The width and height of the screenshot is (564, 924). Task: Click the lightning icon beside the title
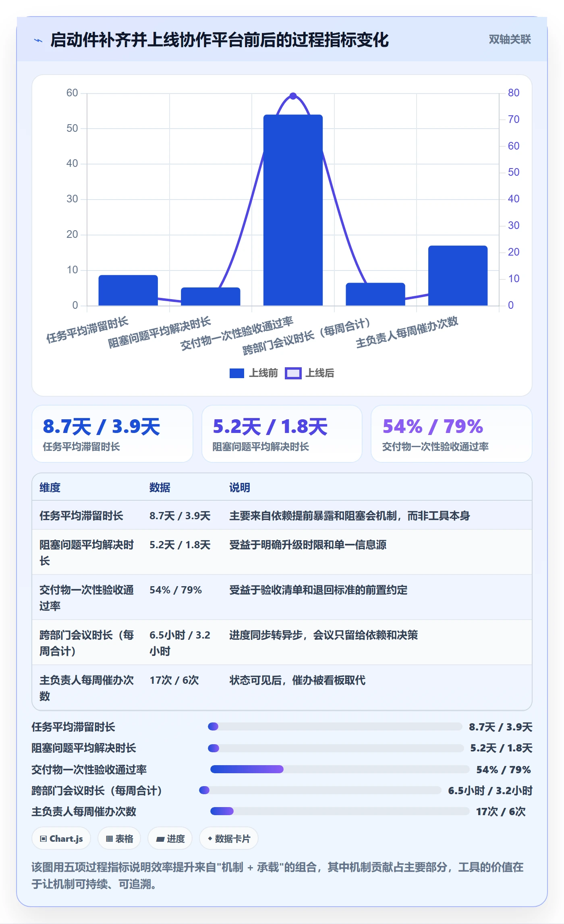38,40
